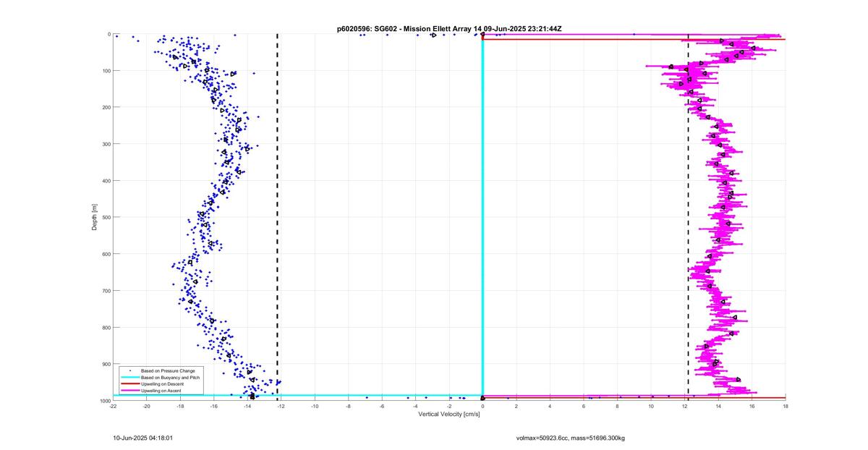Click velocity axis tick label '-6'
868x450 pixels.
(x=383, y=407)
